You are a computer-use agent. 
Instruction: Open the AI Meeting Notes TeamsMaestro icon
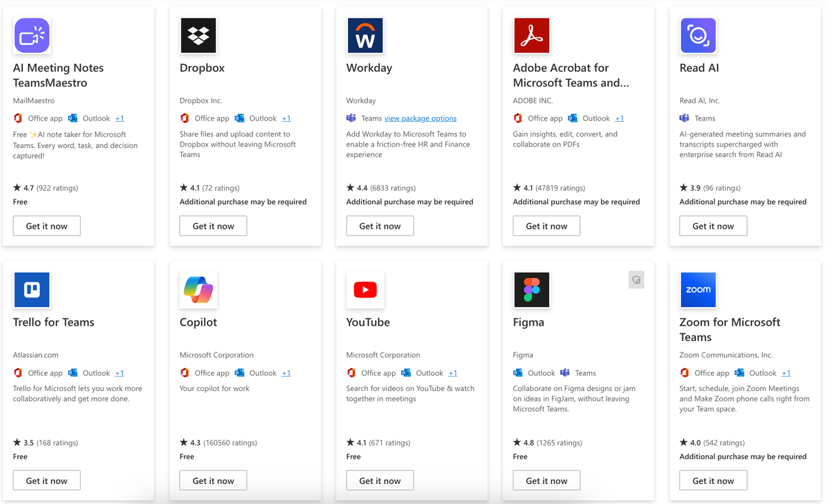click(x=32, y=35)
